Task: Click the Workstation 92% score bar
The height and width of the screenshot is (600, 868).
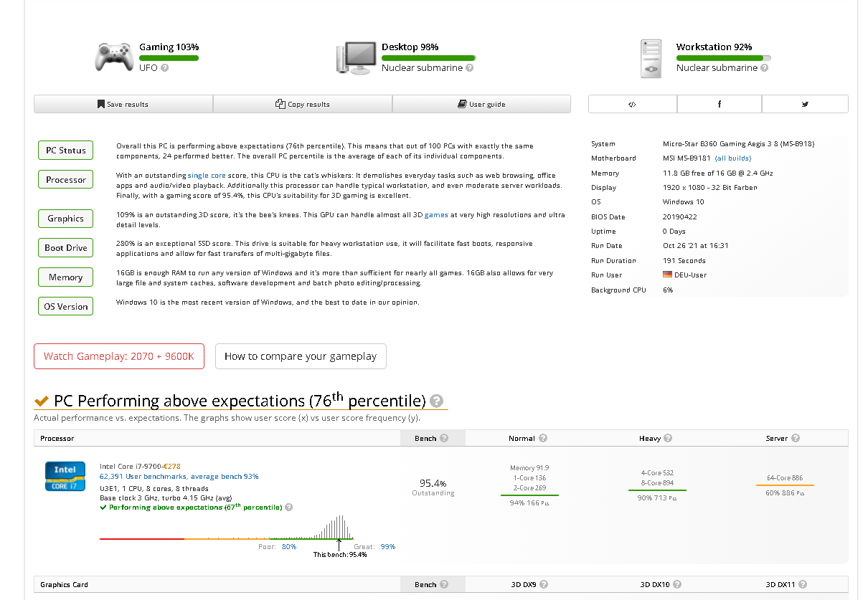Action: tap(724, 58)
